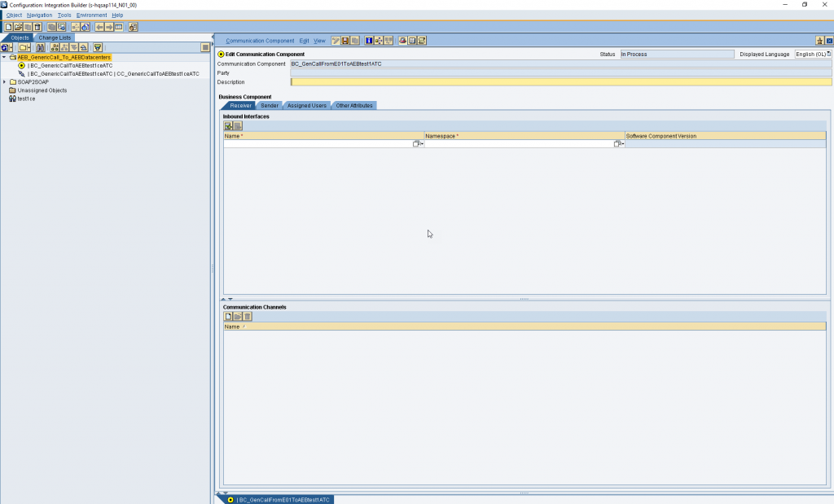
Task: Open the Environment menu
Action: [x=91, y=15]
